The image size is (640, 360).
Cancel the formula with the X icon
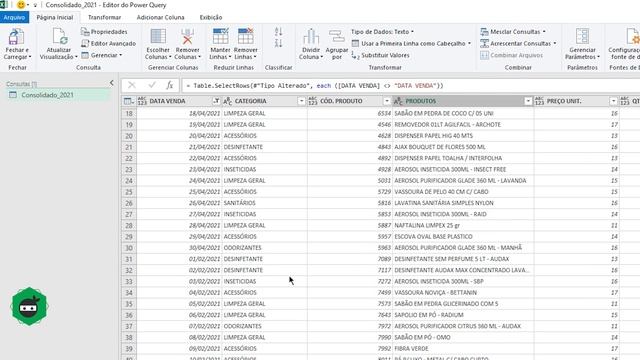point(131,85)
